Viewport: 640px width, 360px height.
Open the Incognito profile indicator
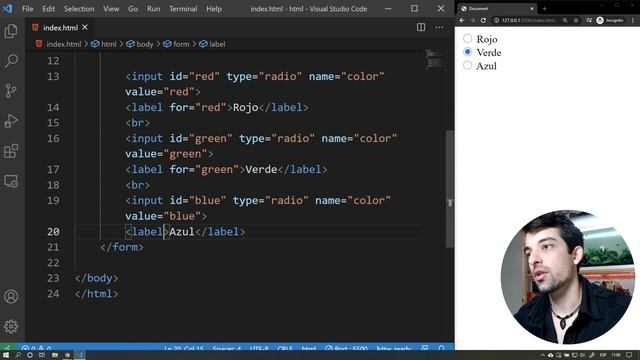tap(610, 20)
